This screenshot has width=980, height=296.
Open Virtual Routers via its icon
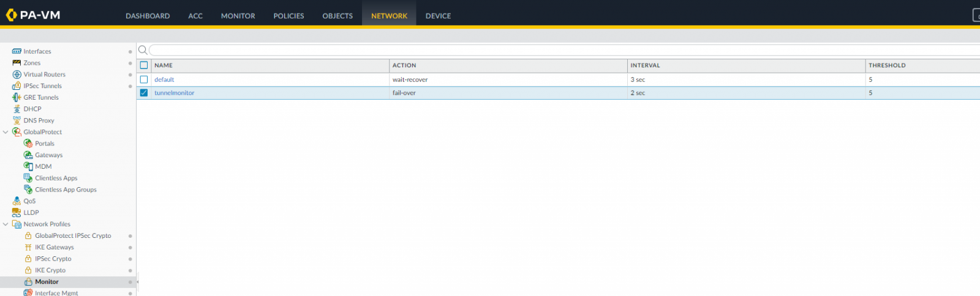pyautogui.click(x=17, y=75)
